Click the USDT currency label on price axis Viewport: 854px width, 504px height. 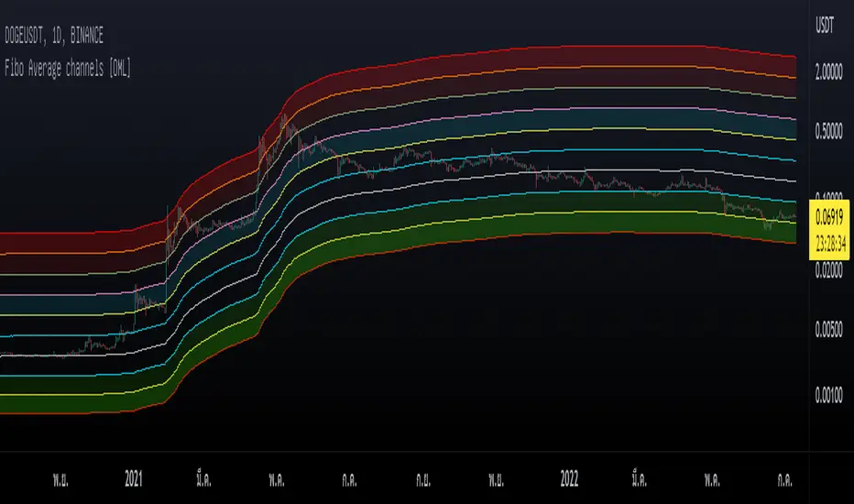824,25
